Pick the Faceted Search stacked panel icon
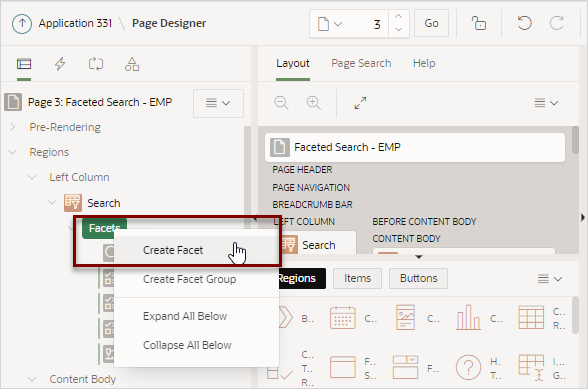Screen dimensions: 588x389 (x=405, y=368)
